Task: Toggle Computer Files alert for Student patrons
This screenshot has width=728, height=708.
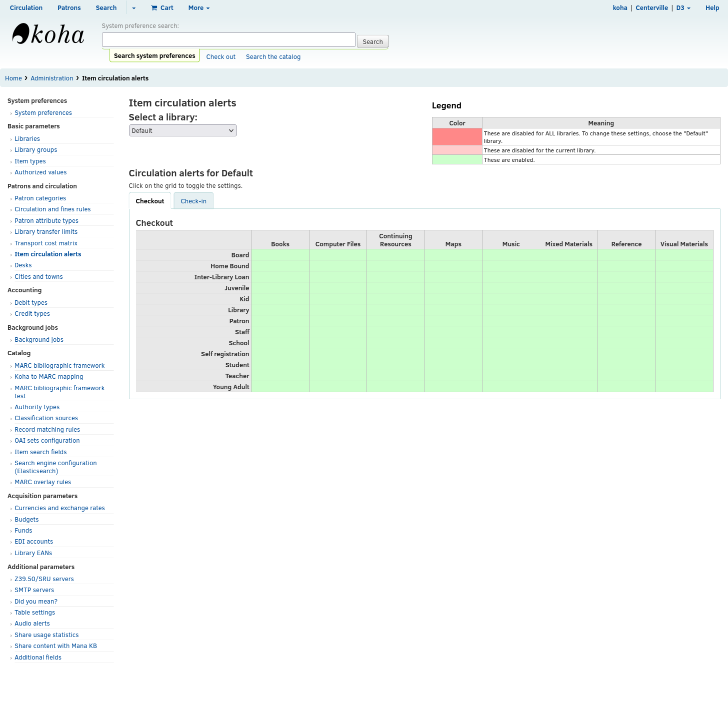Action: 337,365
